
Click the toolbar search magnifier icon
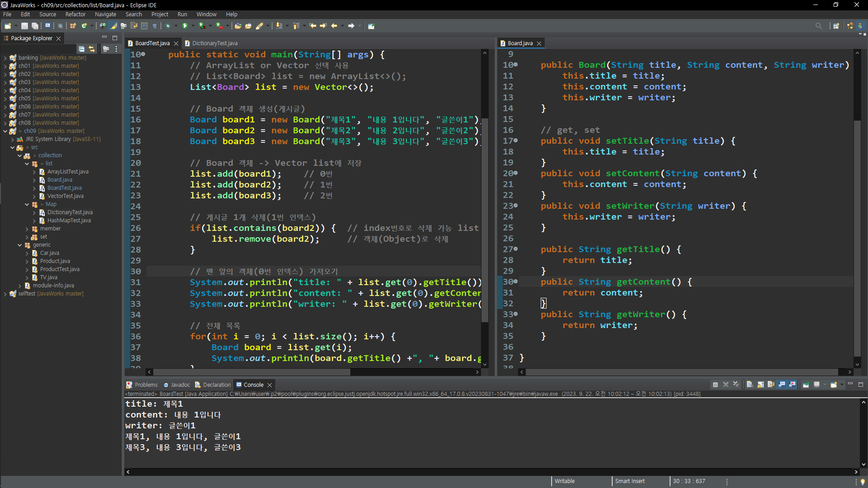point(818,26)
